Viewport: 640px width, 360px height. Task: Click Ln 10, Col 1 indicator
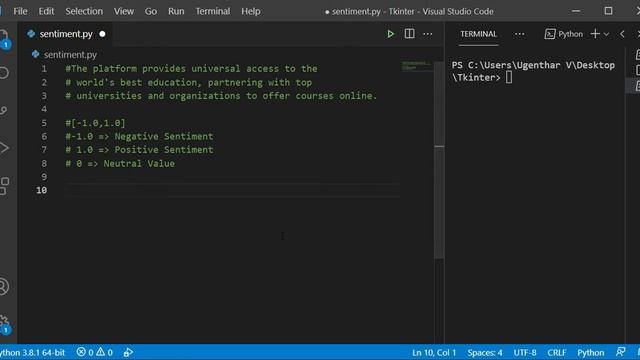(x=434, y=352)
